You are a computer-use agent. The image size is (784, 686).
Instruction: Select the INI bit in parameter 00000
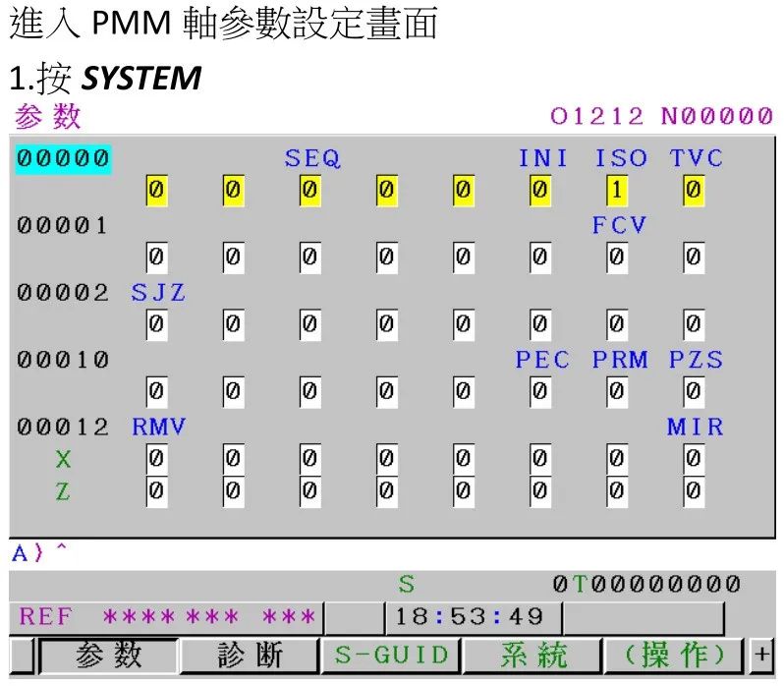coord(540,190)
